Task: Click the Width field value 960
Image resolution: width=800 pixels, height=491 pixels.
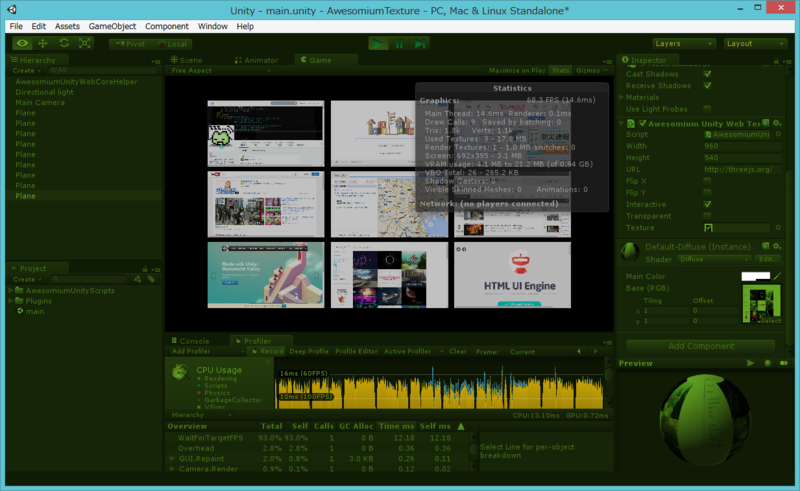Action: (x=742, y=146)
